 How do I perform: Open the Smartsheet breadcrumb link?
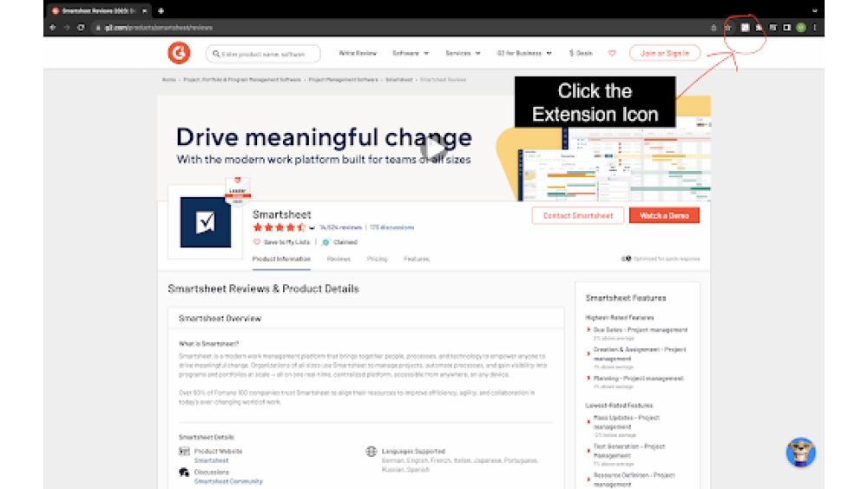[398, 80]
